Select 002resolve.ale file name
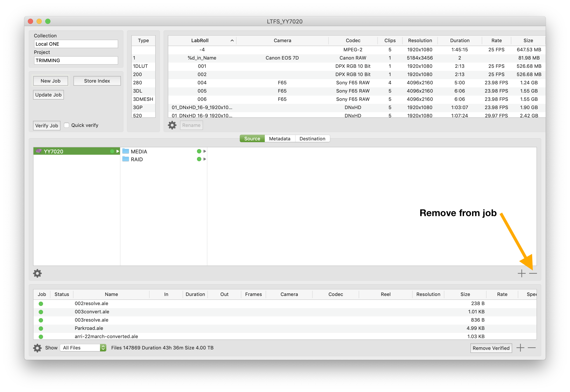The image size is (570, 392). pyautogui.click(x=91, y=304)
